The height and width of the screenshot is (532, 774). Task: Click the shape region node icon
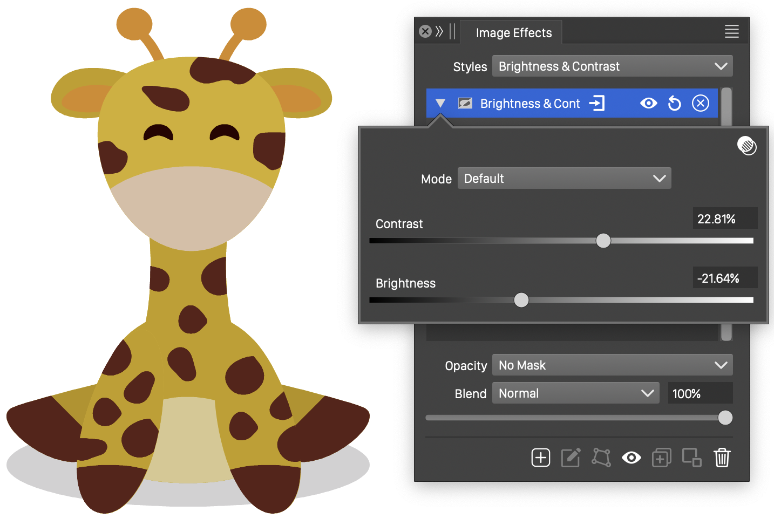point(601,458)
